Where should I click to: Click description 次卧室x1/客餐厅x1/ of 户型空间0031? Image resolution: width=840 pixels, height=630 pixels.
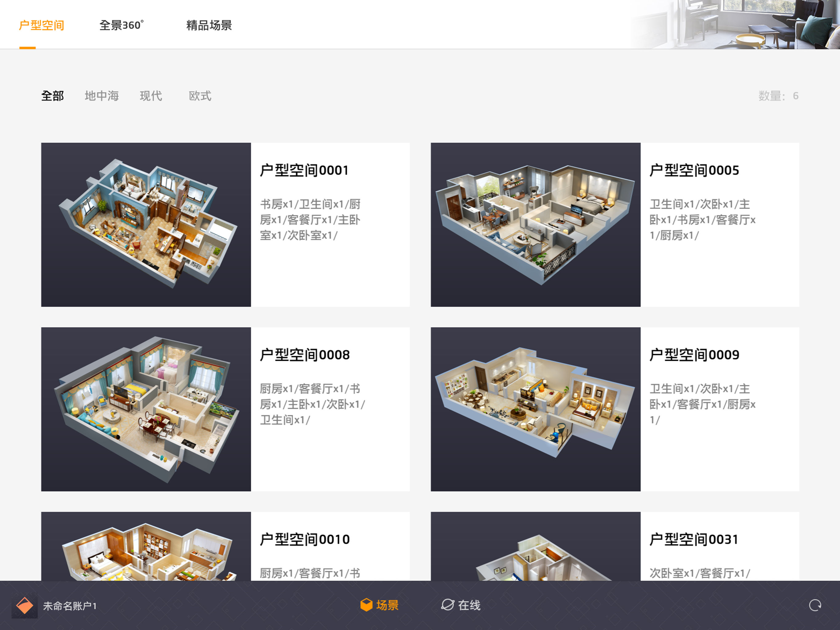700,573
